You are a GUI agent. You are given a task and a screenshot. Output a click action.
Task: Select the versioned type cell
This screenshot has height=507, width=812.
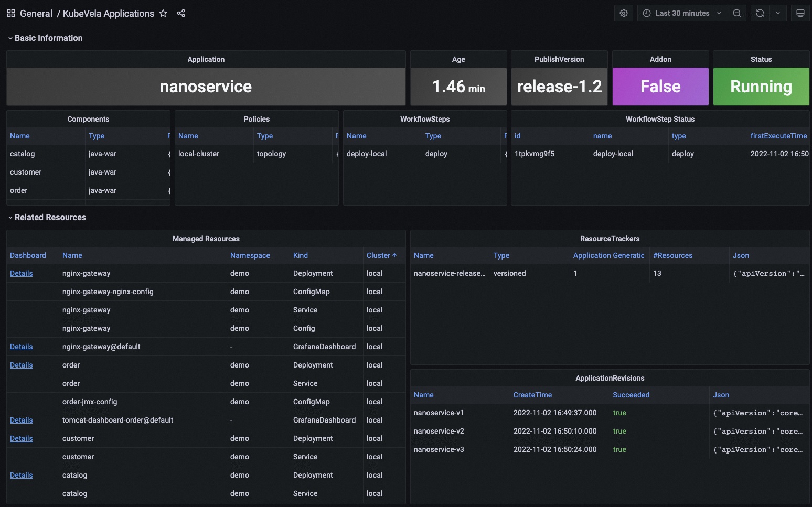[530, 273]
